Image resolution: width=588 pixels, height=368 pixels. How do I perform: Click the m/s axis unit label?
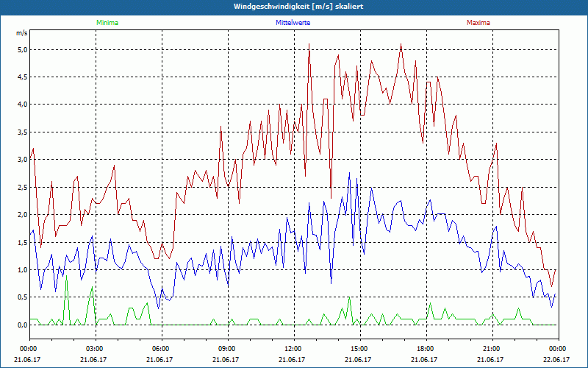coord(22,33)
